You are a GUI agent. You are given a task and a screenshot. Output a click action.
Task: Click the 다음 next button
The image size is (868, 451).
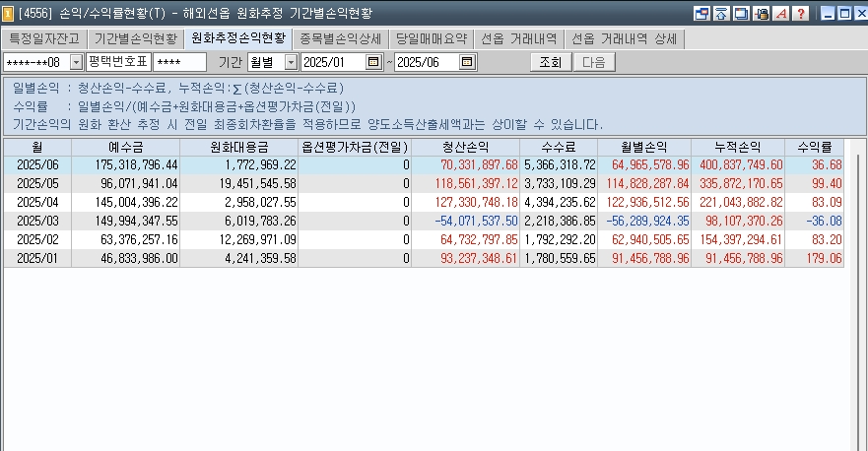pos(594,62)
